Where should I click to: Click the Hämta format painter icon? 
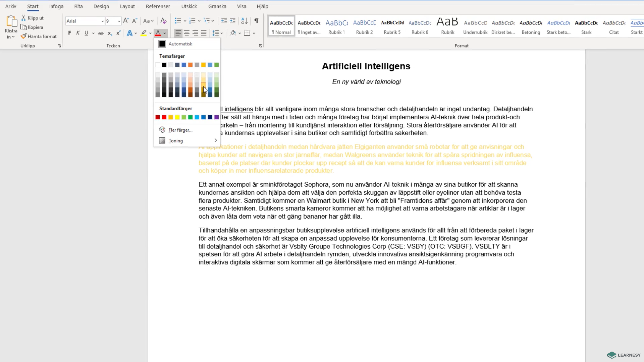pos(23,36)
